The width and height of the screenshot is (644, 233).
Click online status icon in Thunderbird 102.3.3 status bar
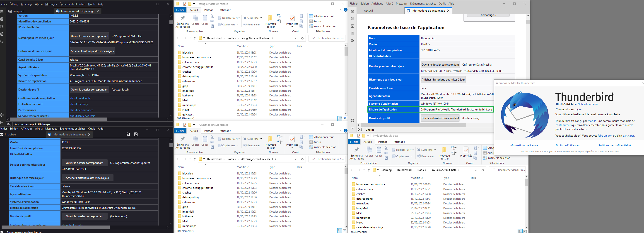pos(9,124)
